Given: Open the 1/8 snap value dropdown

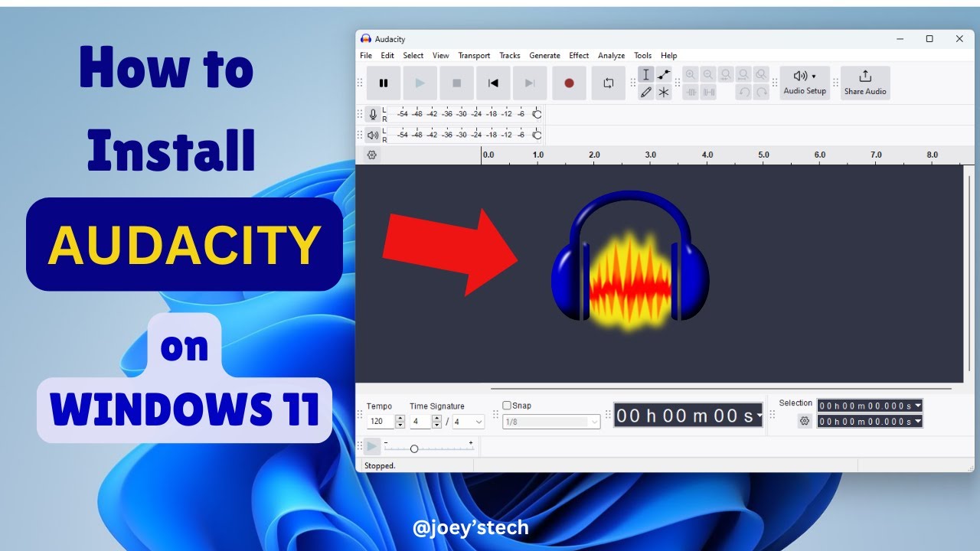Looking at the screenshot, I should (551, 422).
